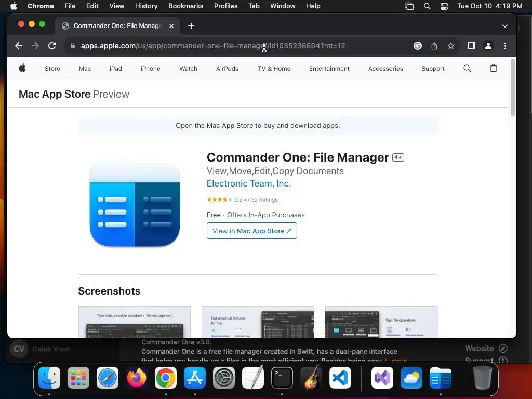Open Control Center in menu bar

pos(444,6)
